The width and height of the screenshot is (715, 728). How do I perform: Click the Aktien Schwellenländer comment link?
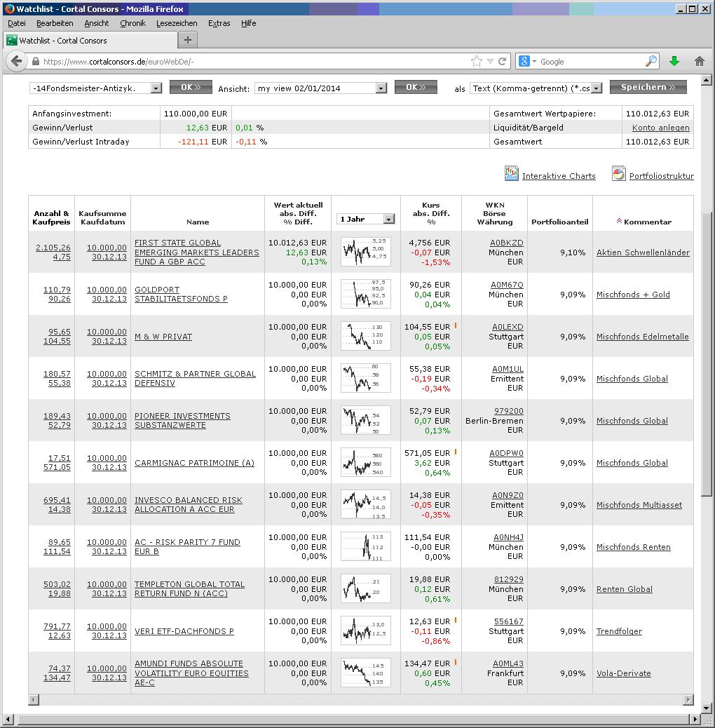[x=643, y=252]
